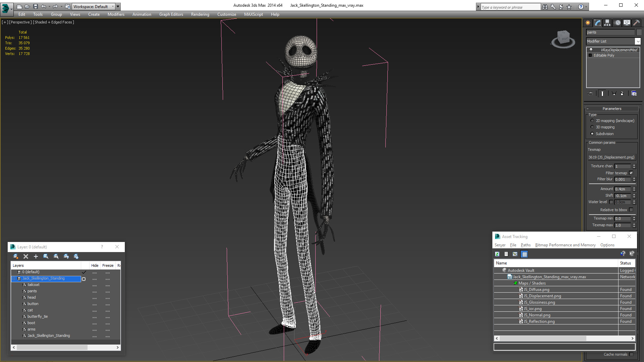644x362 pixels.
Task: Click the Texmap JS_Displacement.png button
Action: click(x=611, y=157)
